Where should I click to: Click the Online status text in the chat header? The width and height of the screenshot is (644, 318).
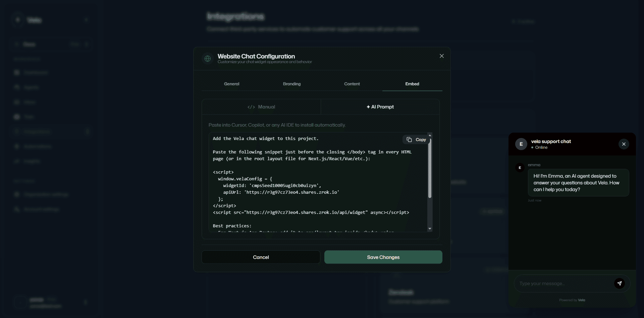541,147
